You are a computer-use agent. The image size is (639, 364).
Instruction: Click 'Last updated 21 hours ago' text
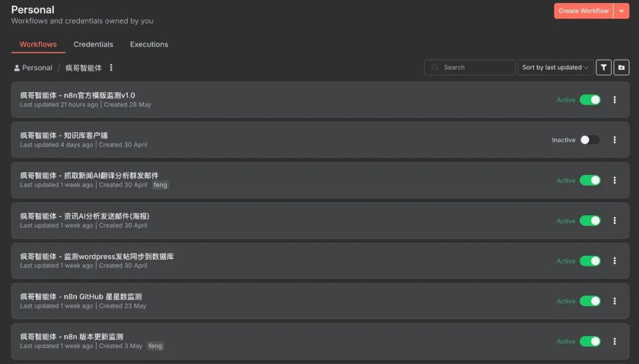[59, 105]
